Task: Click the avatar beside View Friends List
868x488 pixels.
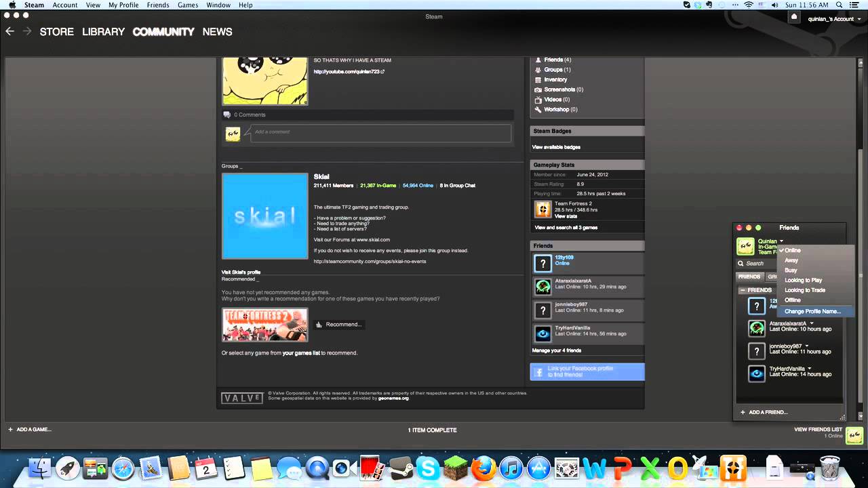Action: pos(854,436)
